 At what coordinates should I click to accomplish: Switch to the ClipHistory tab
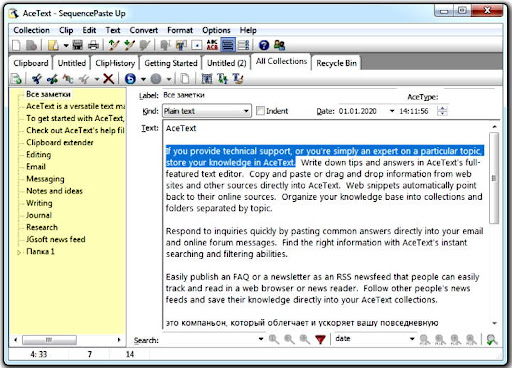(115, 63)
